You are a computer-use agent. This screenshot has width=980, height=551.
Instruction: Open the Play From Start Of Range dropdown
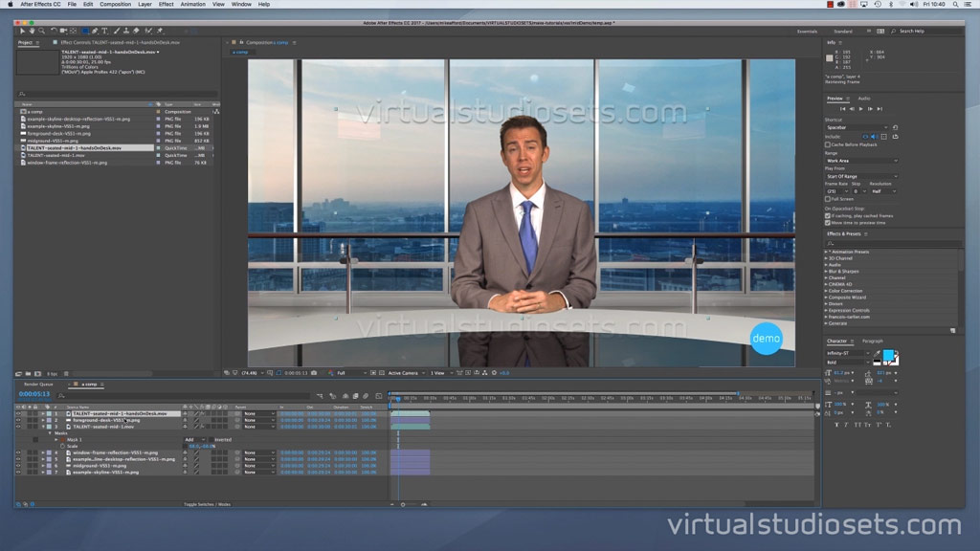(x=861, y=177)
